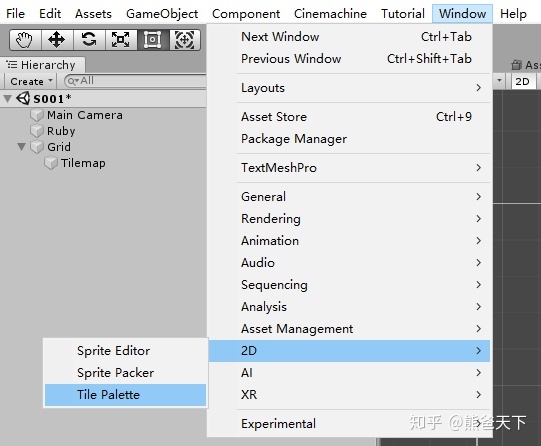Screen dimensions: 541x446
Task: Select the Move tool
Action: pos(57,40)
